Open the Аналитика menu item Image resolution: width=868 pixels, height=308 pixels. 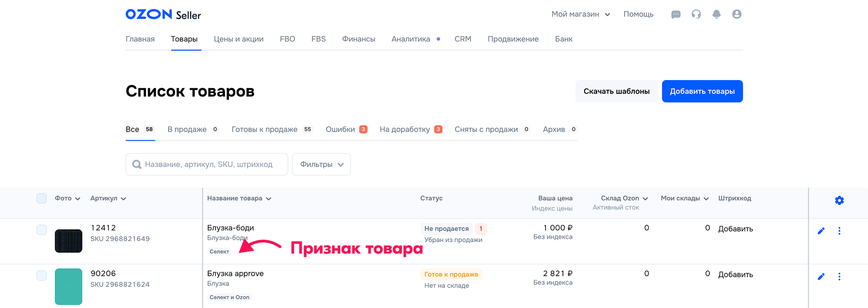411,39
